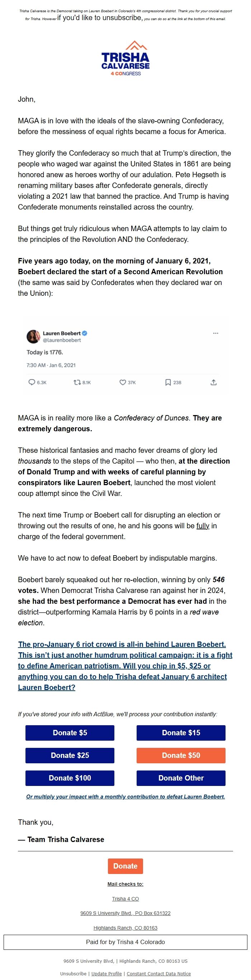This screenshot has width=251, height=980.
Task: Click the tweet share upload icon
Action: (213, 382)
